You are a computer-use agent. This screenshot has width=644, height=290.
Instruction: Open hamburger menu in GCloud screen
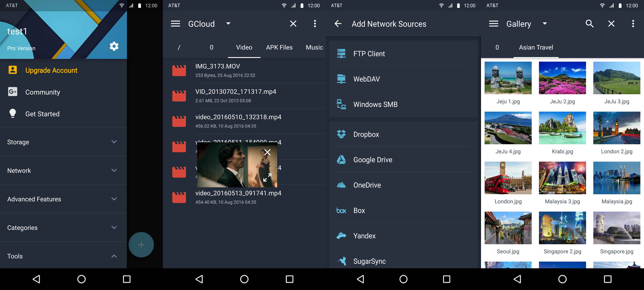[175, 24]
